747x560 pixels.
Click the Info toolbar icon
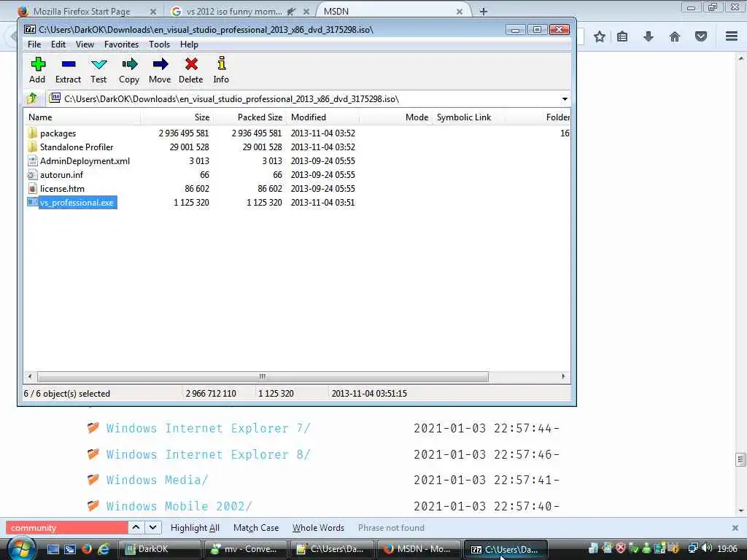(x=221, y=63)
